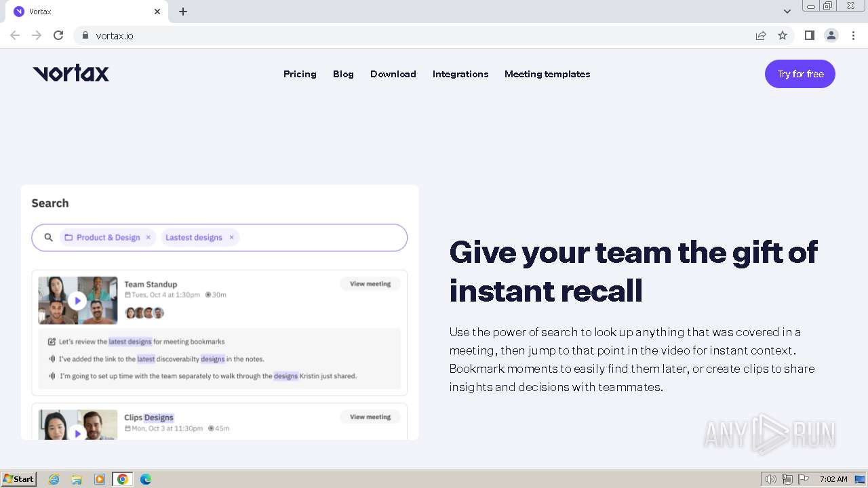Click the Chrome taskbar icon
The height and width of the screenshot is (488, 868).
click(x=123, y=479)
